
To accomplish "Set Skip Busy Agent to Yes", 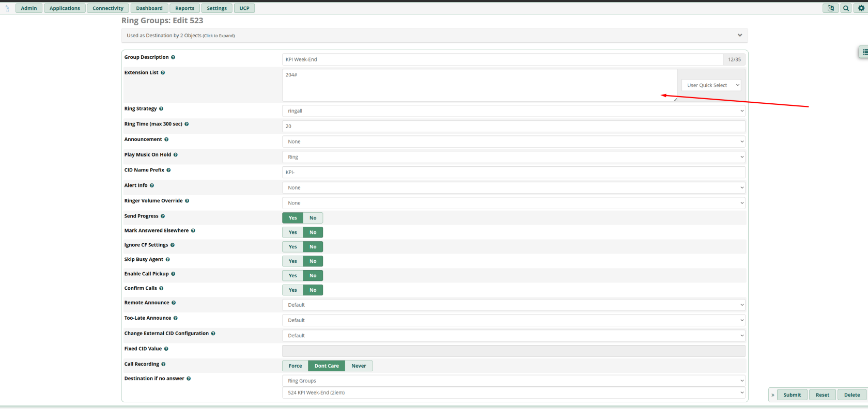I will (293, 261).
